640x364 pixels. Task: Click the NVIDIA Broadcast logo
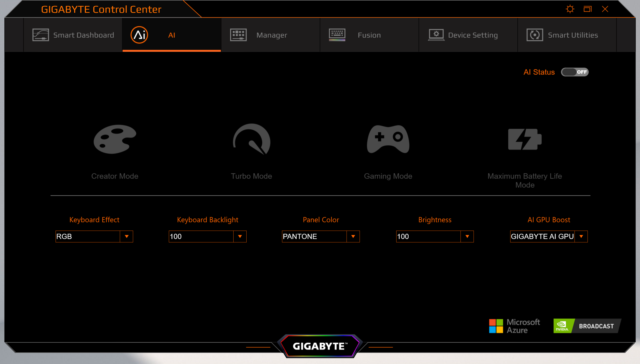click(x=587, y=326)
